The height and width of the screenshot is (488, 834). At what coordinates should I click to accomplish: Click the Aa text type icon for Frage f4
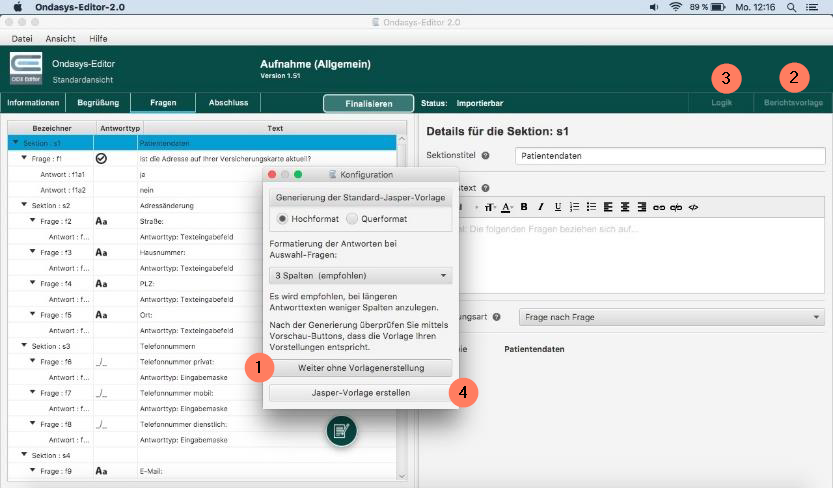101,284
